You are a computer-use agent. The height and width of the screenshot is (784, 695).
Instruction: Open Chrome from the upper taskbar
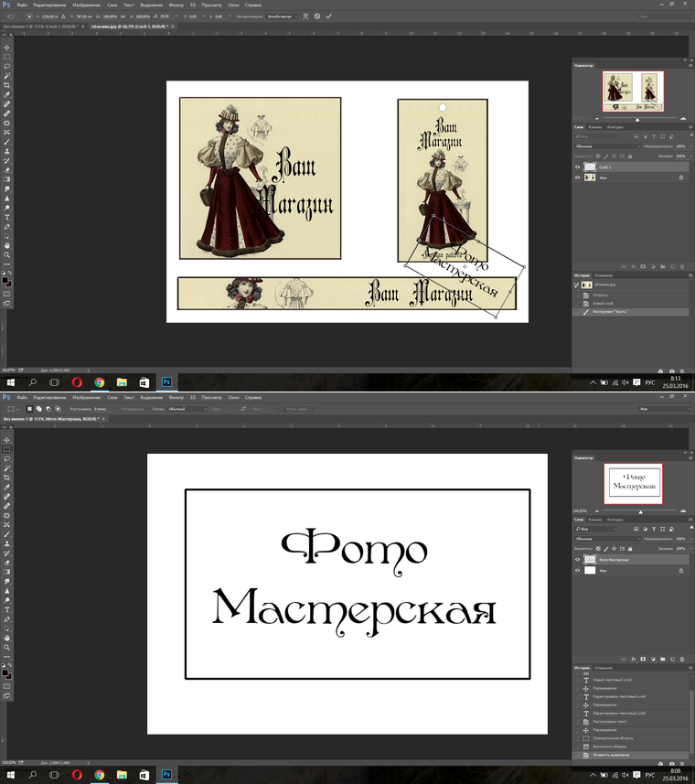(x=100, y=382)
